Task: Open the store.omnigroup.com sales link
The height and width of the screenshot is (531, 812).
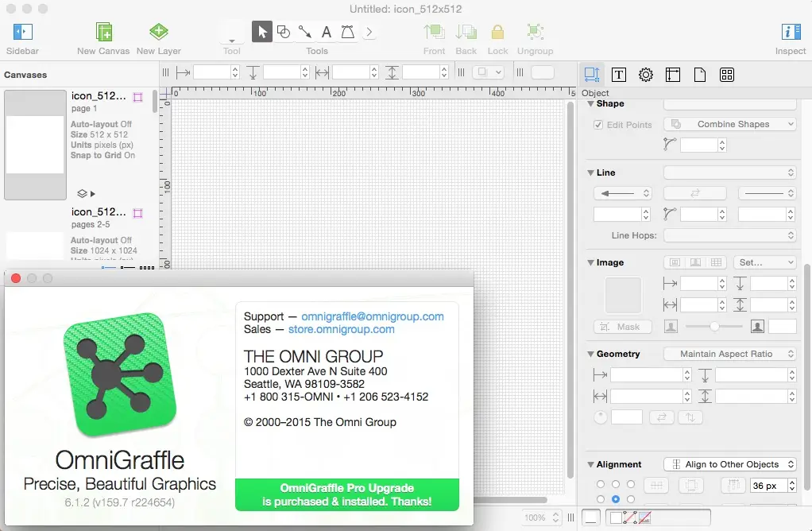Action: [342, 329]
